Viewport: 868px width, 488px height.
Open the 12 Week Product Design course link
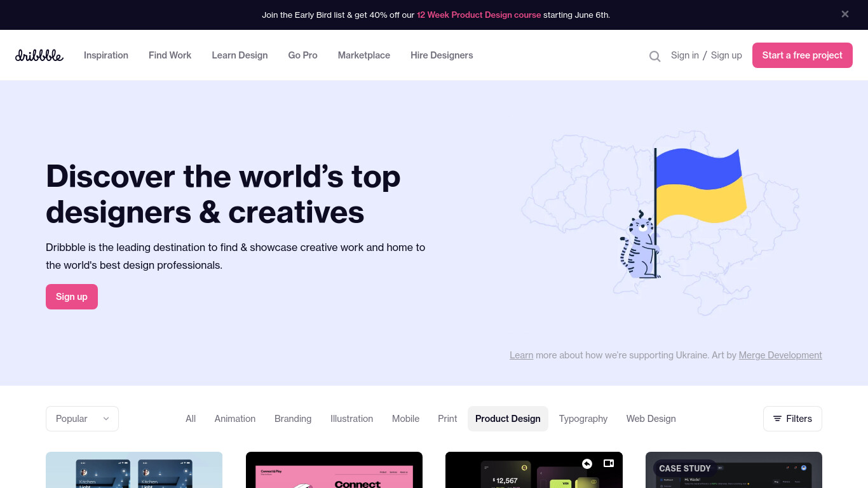[x=479, y=15]
